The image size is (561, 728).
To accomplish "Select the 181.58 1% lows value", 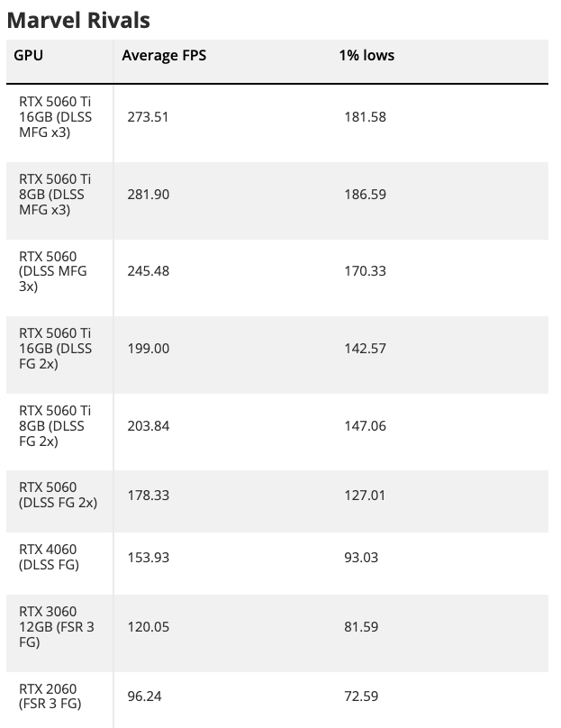I will tap(365, 117).
